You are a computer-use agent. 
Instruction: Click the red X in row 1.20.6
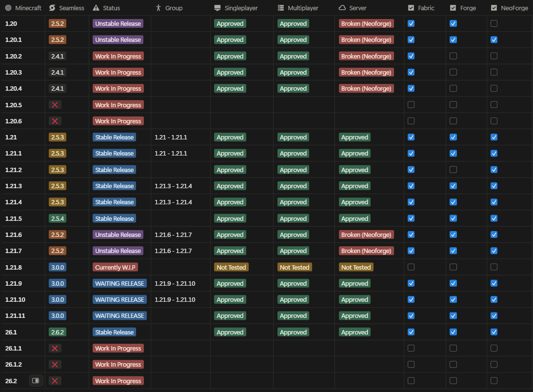tap(55, 121)
